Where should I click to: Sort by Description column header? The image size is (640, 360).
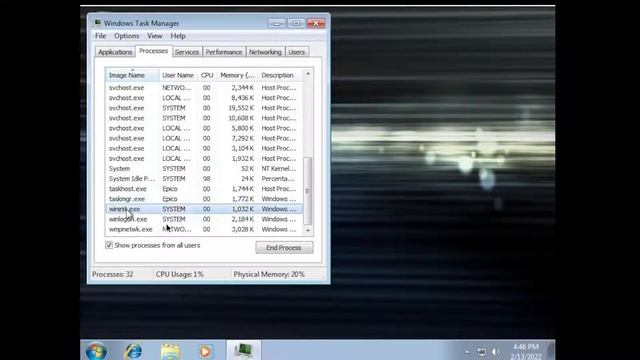click(x=281, y=75)
